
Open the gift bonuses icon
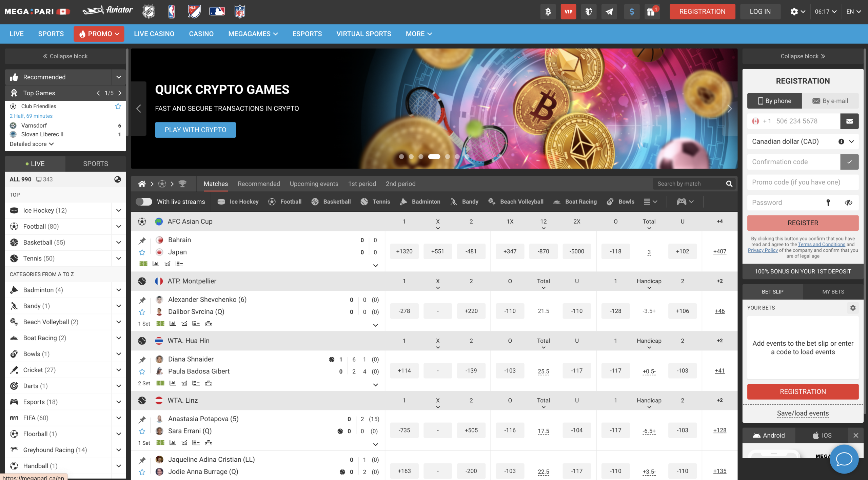651,12
